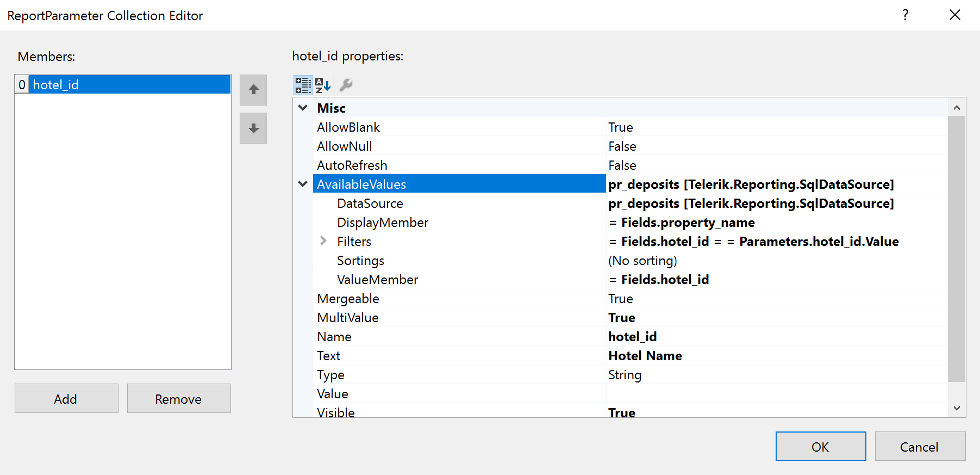Click the help question mark
This screenshot has width=980, height=475.
tap(906, 15)
